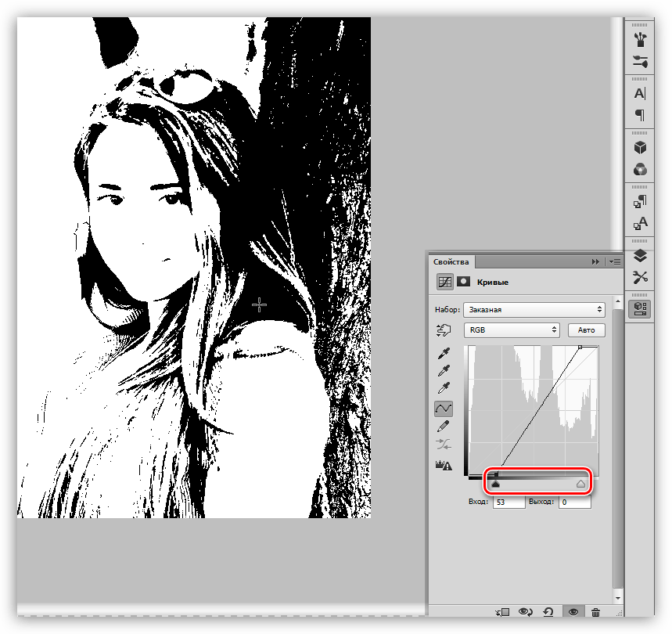The image size is (672, 634).
Task: Click the smooth curve values icon
Action: coord(444,444)
